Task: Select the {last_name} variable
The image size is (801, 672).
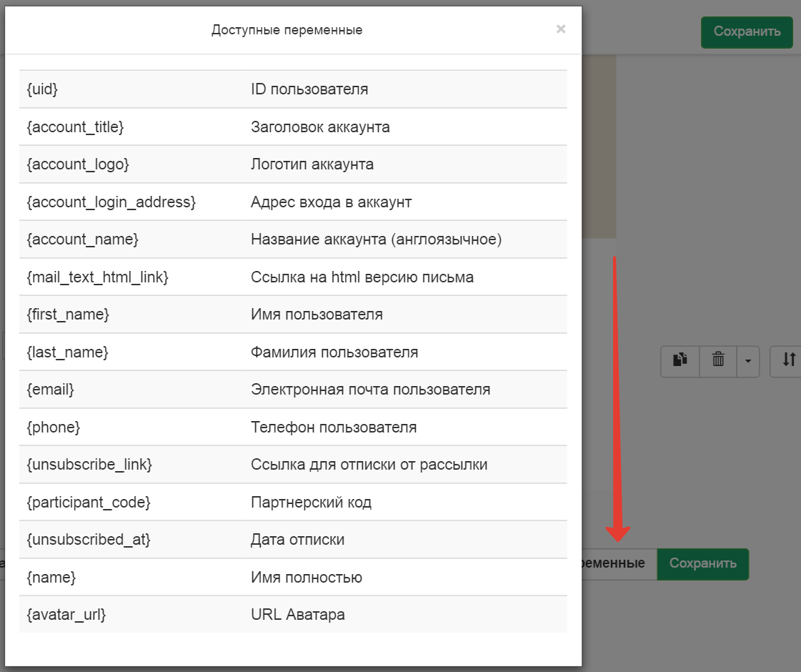Action: click(67, 352)
